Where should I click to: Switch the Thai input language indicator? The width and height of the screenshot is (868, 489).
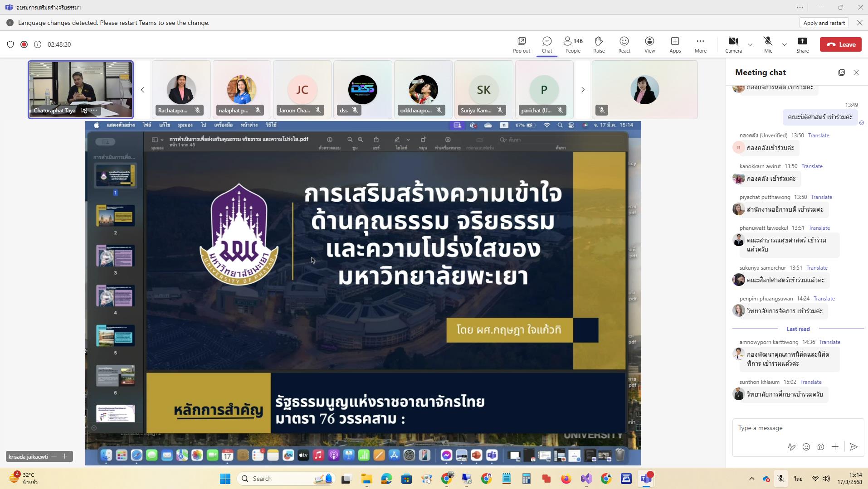point(798,479)
